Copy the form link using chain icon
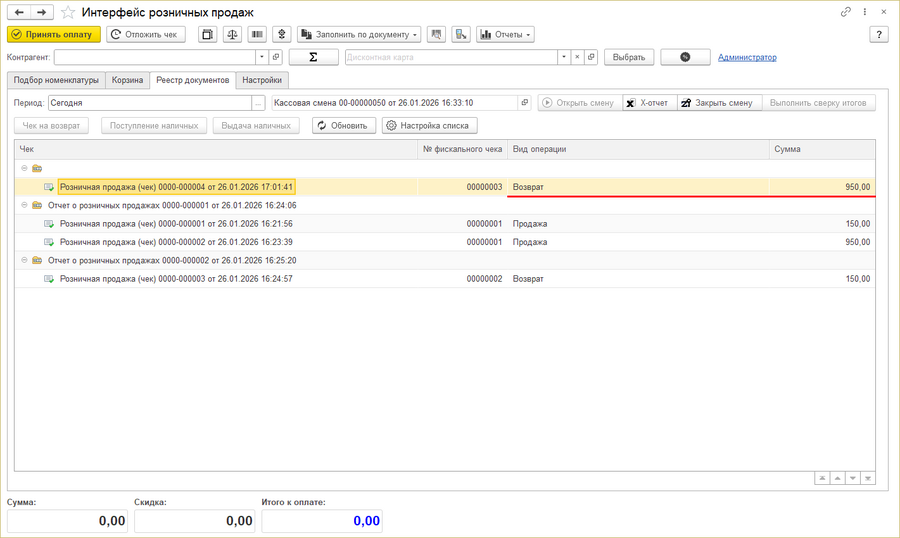 [x=842, y=12]
